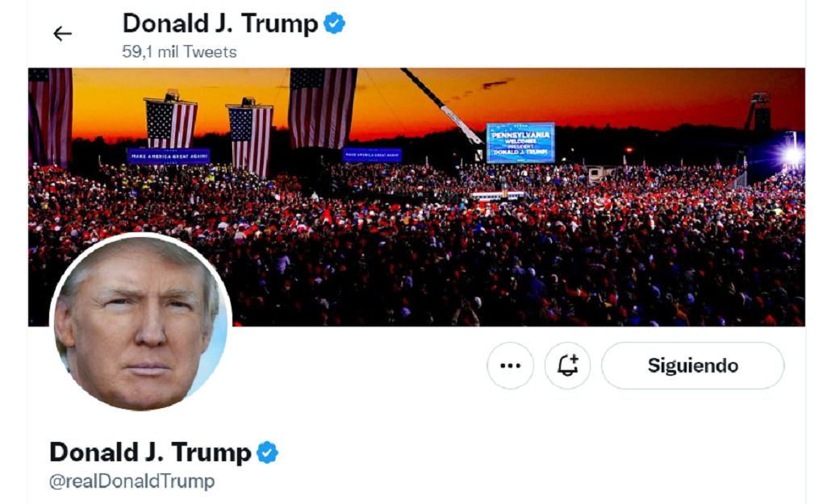Click the center Make America Great Again sign

[372, 155]
